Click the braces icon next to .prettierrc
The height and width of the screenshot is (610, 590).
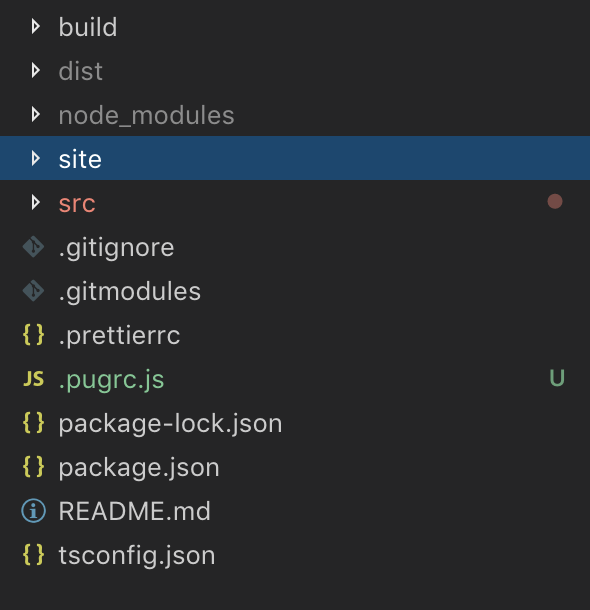coord(33,335)
